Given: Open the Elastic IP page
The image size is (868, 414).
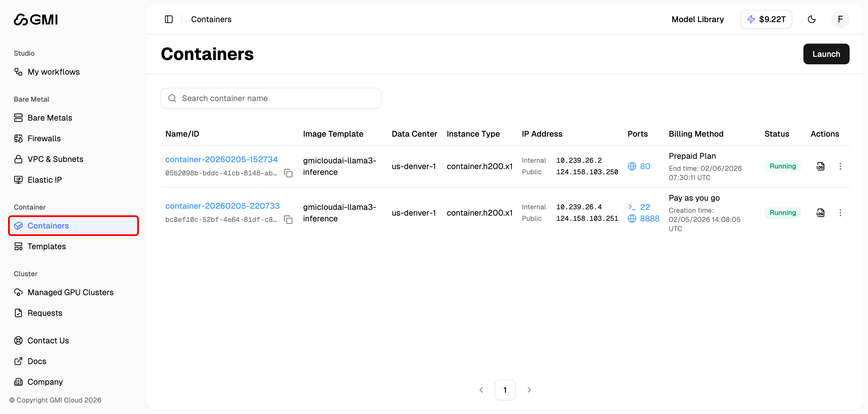Looking at the screenshot, I should point(44,179).
